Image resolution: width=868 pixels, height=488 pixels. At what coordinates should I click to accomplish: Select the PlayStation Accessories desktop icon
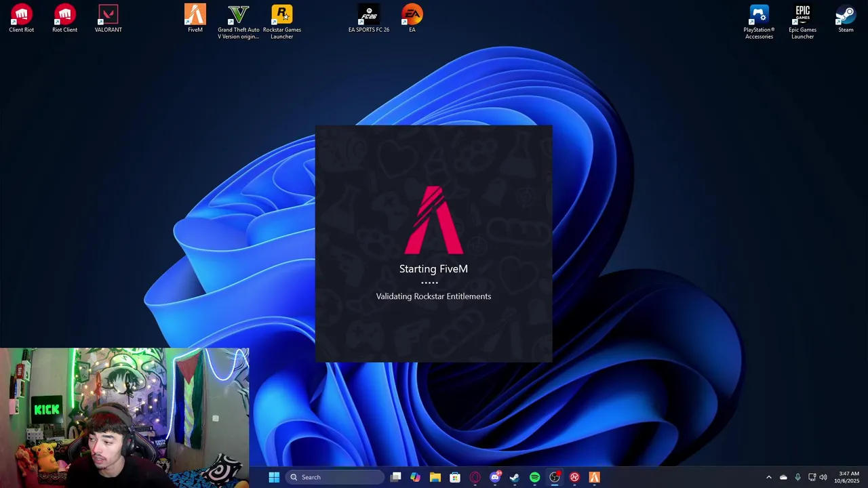[x=759, y=22]
